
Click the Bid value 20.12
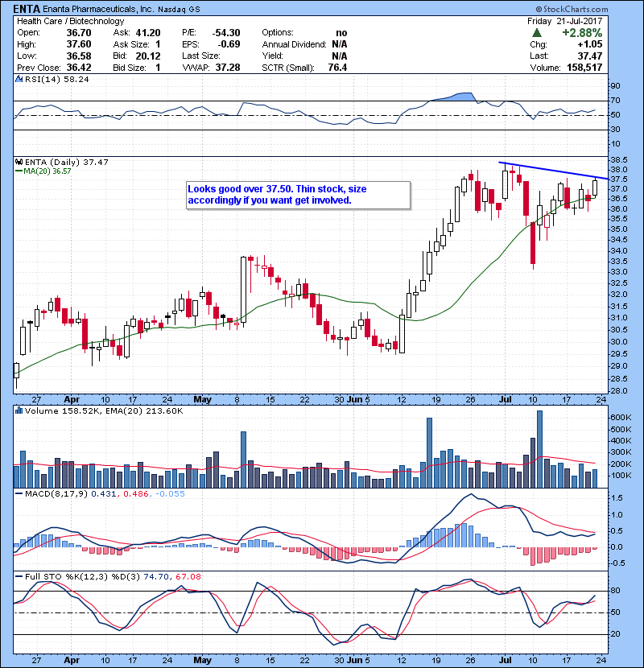click(x=148, y=56)
